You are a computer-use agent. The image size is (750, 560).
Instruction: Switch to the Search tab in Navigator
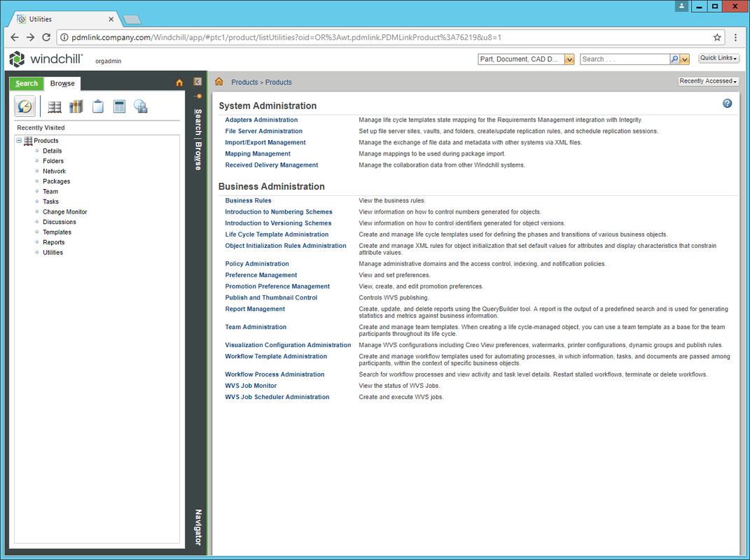(27, 84)
